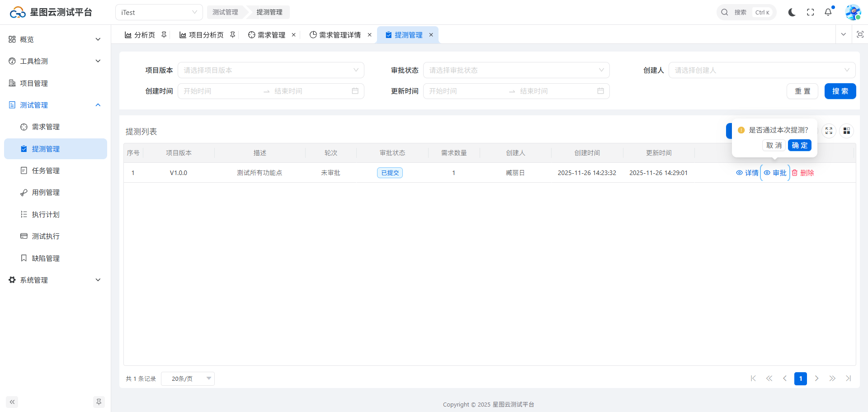The height and width of the screenshot is (412, 868).
Task: Open the 审批状态 dropdown
Action: click(x=516, y=70)
